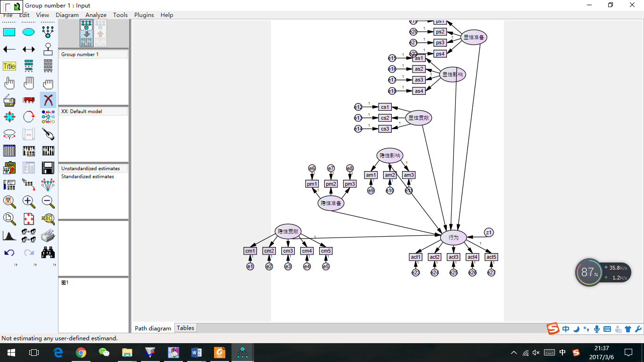Select the add unique variable tool

[x=48, y=49]
